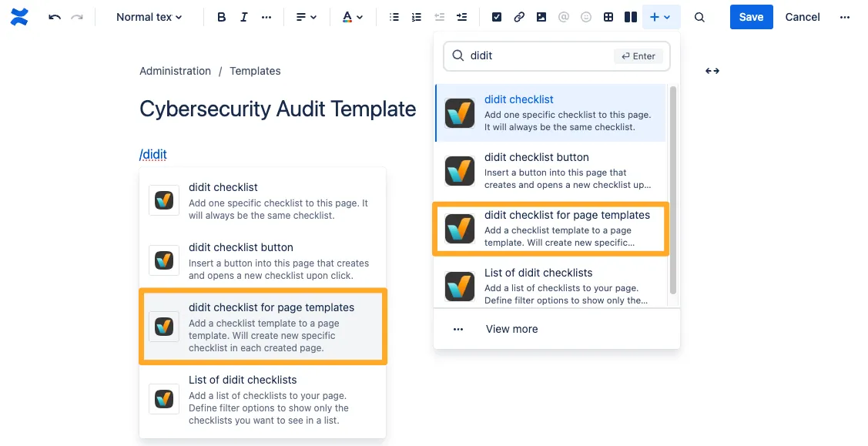Click the didit icon beside insert-menu didit checklist

click(460, 113)
